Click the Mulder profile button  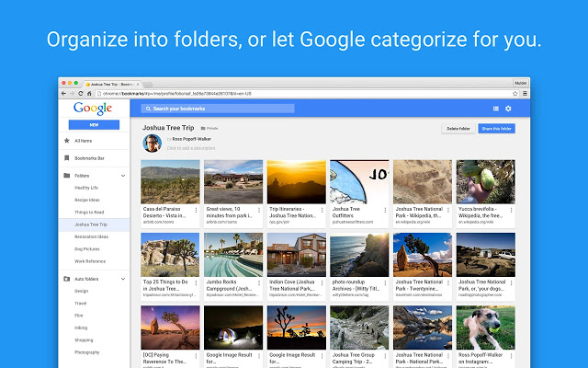point(521,83)
